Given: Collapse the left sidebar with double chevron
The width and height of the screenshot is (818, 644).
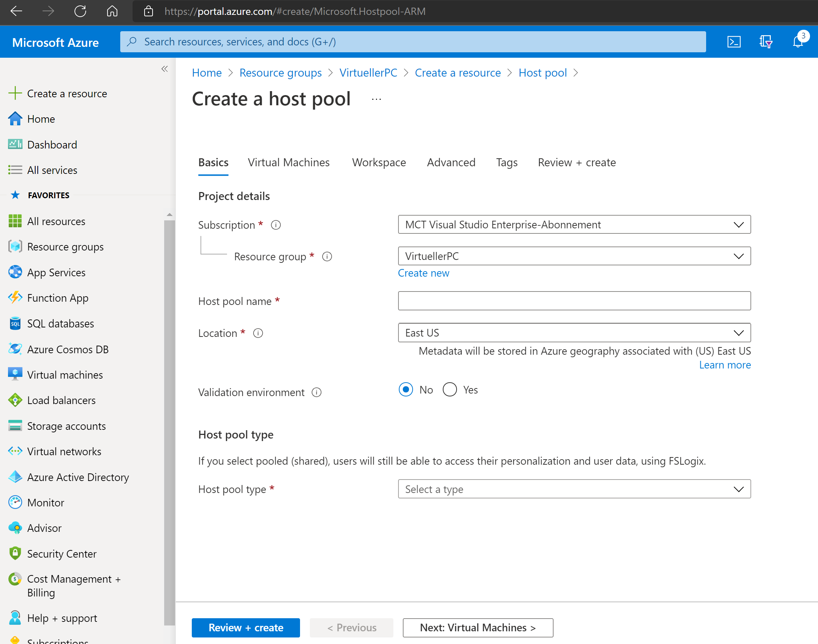Looking at the screenshot, I should click(x=165, y=69).
